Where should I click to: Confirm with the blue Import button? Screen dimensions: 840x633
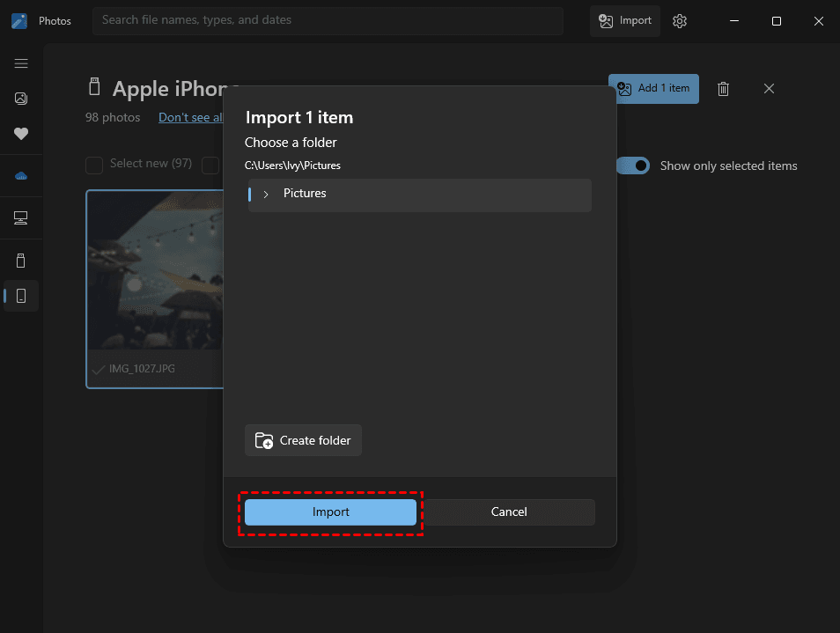coord(330,512)
